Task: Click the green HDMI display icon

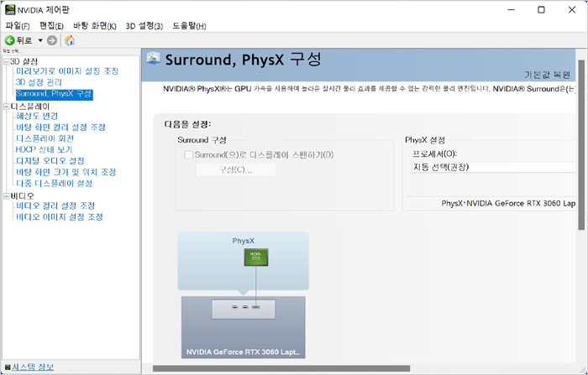Action: point(256,258)
